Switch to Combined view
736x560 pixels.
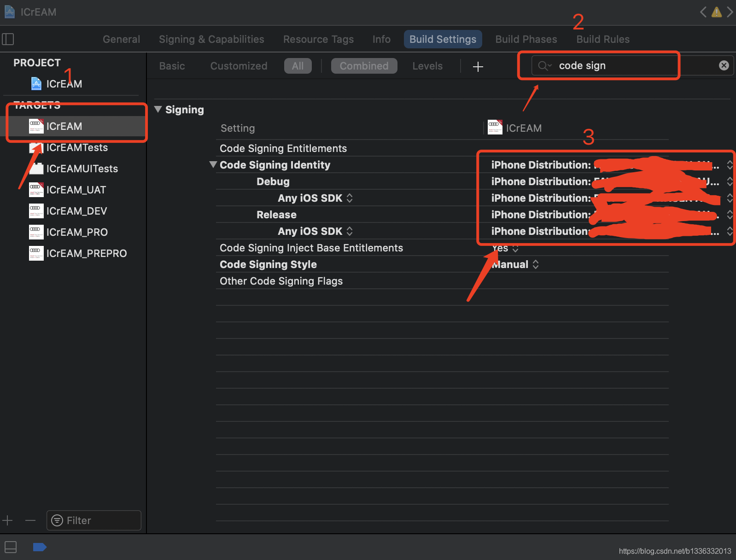[364, 66]
